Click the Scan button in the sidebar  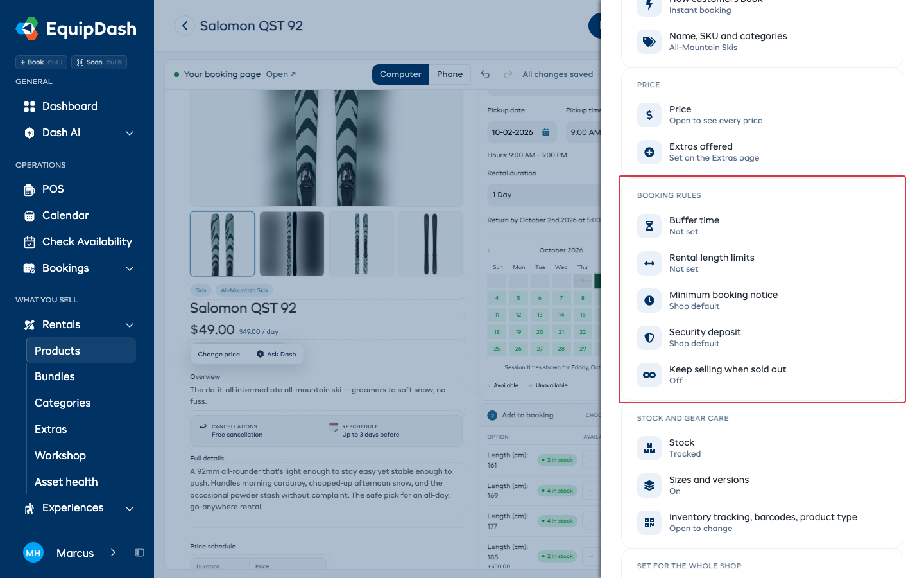[99, 62]
